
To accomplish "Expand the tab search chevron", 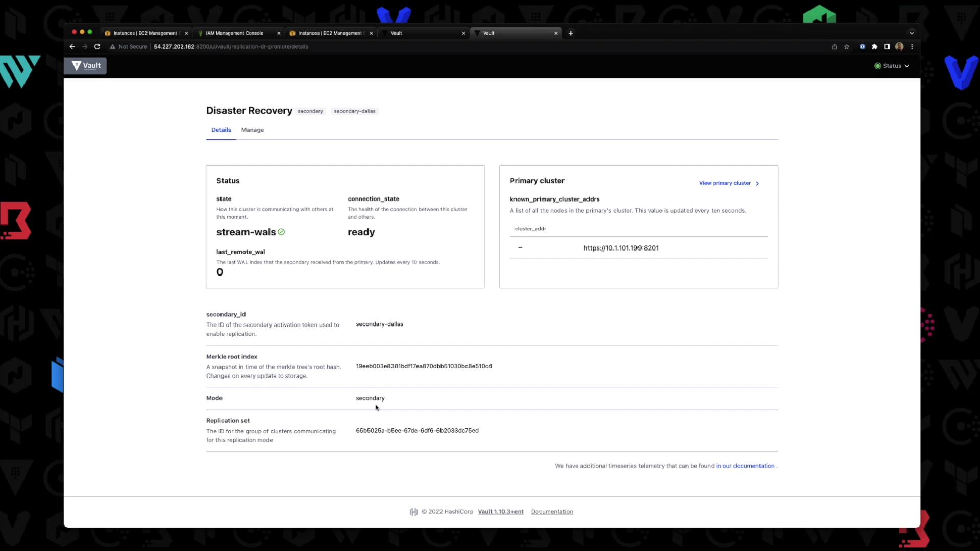I will [912, 33].
